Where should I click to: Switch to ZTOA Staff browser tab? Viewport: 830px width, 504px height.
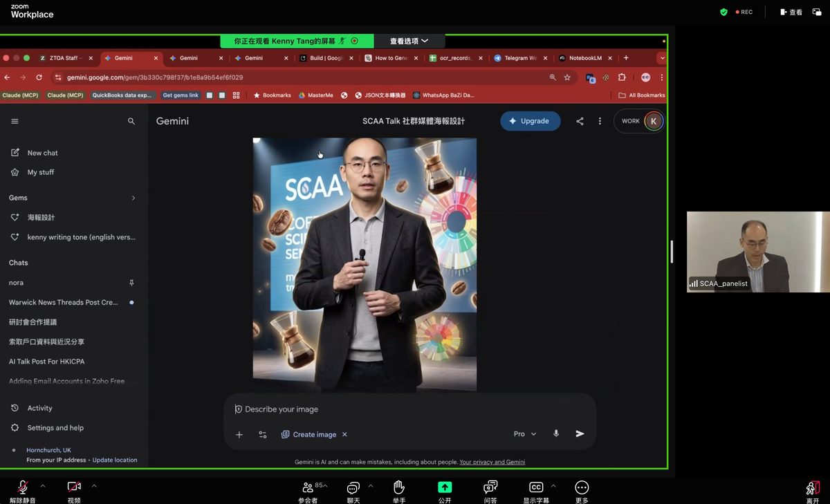(66, 58)
